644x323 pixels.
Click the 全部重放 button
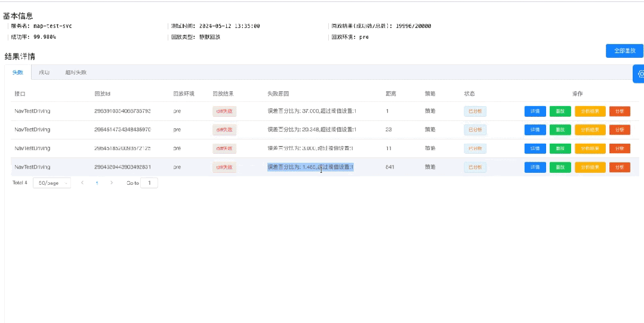(x=624, y=51)
